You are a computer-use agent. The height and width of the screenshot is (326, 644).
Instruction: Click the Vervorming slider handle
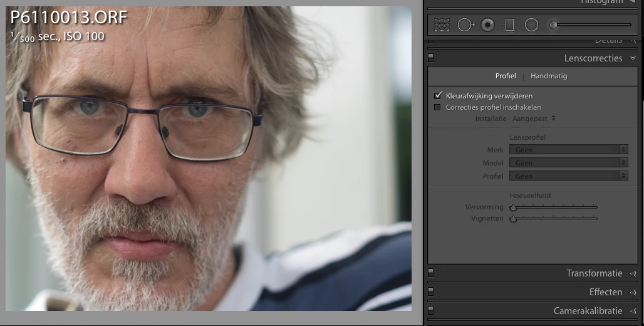pos(513,207)
